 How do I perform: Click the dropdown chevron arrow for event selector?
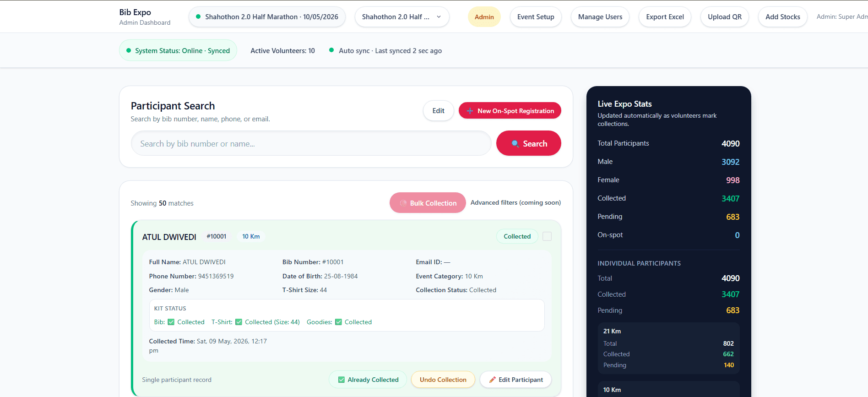pos(439,17)
